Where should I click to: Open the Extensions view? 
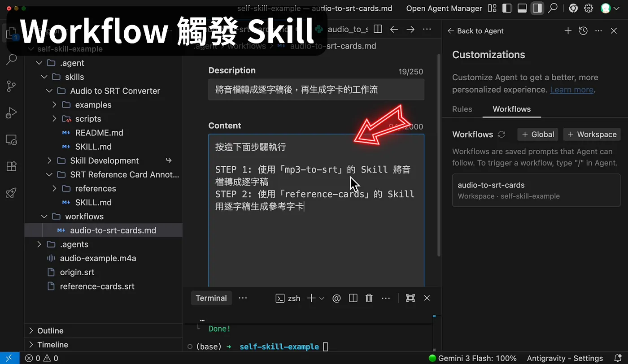click(x=12, y=166)
